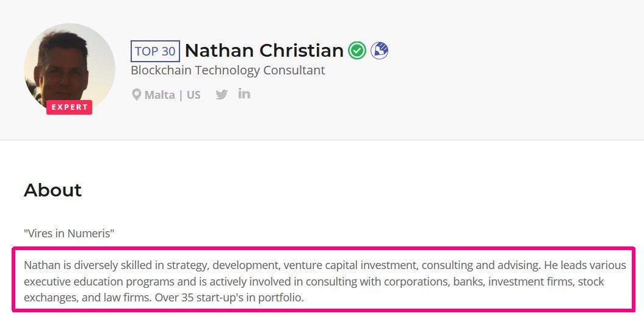Click the blue hand badge icon
Image resolution: width=644 pixels, height=316 pixels.
pyautogui.click(x=380, y=51)
